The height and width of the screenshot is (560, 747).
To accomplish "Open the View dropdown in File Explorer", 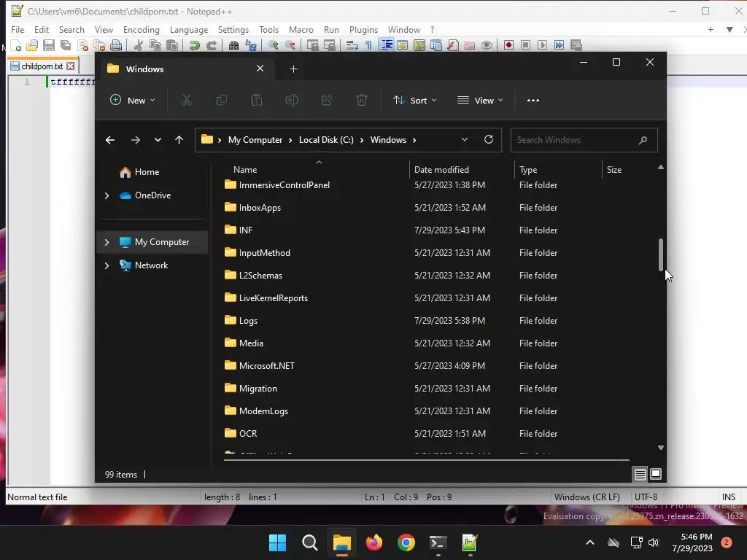I will (x=480, y=101).
